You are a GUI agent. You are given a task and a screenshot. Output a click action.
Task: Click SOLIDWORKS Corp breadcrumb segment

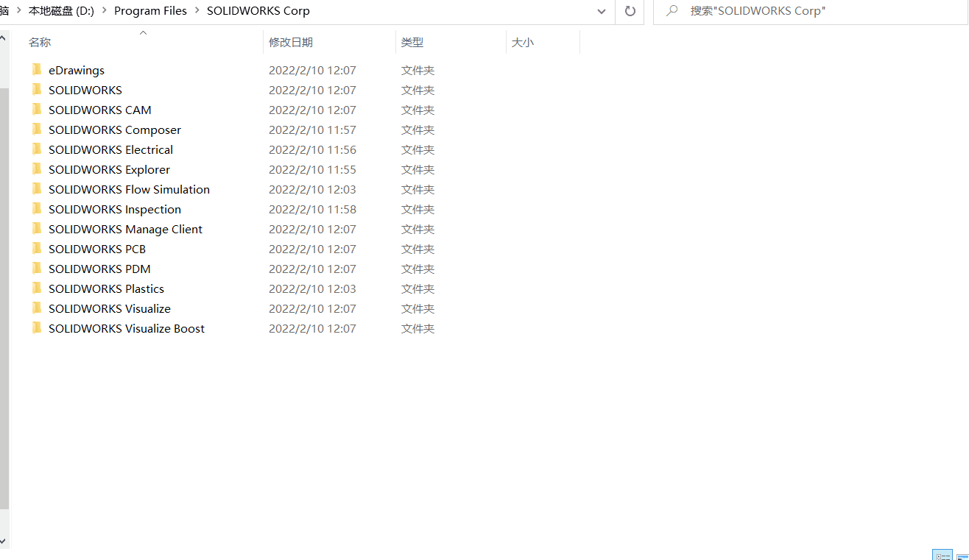[258, 11]
